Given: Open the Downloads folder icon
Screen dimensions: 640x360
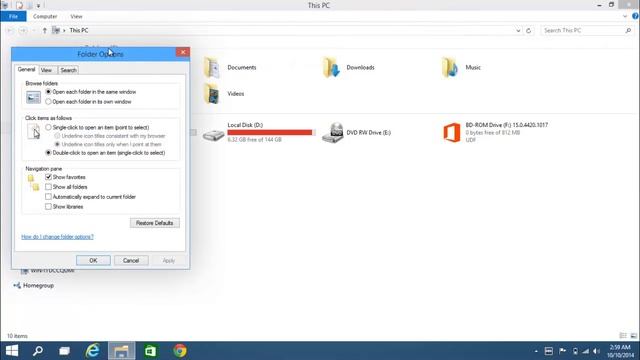Looking at the screenshot, I should click(x=331, y=67).
